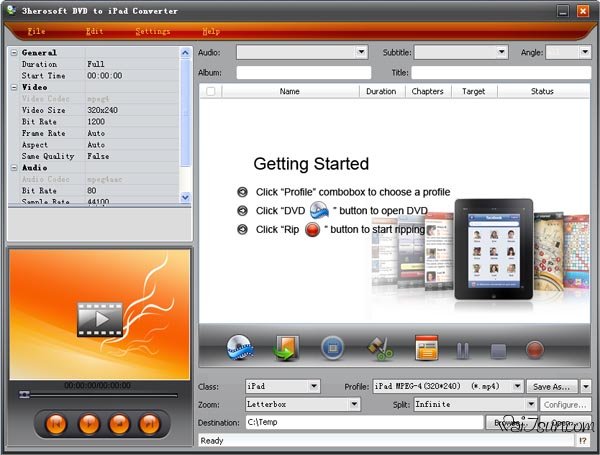
Task: Click the previous frame playback button
Action: tap(56, 424)
